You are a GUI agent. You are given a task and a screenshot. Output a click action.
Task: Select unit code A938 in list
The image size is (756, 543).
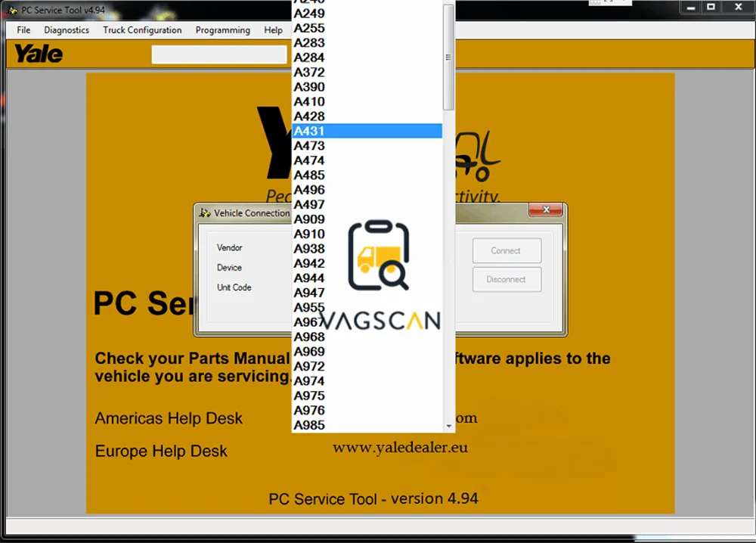367,249
